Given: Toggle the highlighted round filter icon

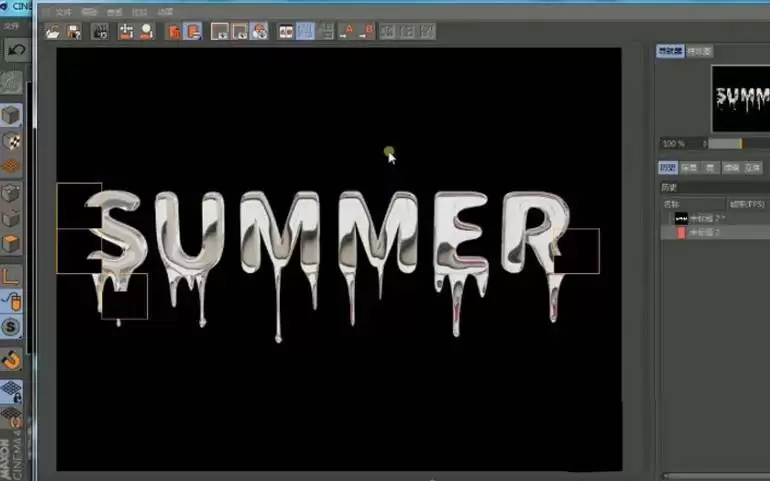Looking at the screenshot, I should tap(259, 31).
